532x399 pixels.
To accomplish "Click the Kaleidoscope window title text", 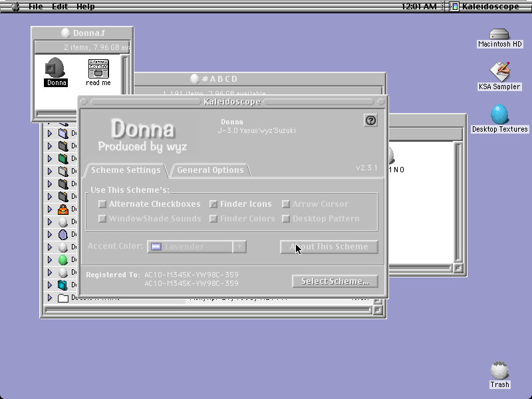I will tap(232, 102).
